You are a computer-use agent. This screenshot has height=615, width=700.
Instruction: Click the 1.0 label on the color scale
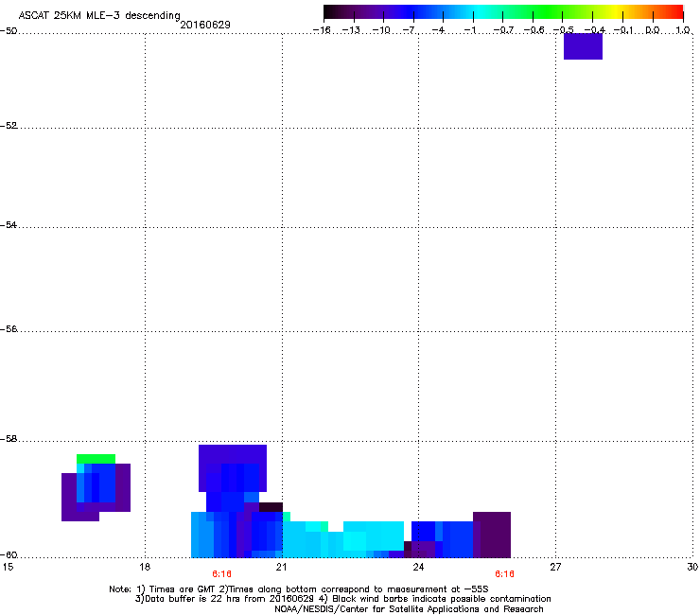[683, 30]
